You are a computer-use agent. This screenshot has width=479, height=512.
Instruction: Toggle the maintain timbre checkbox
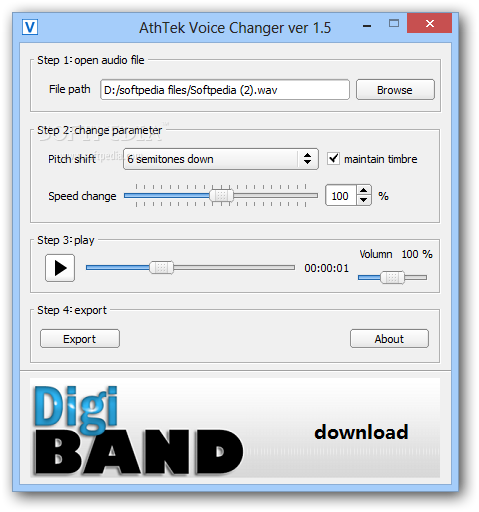[333, 158]
